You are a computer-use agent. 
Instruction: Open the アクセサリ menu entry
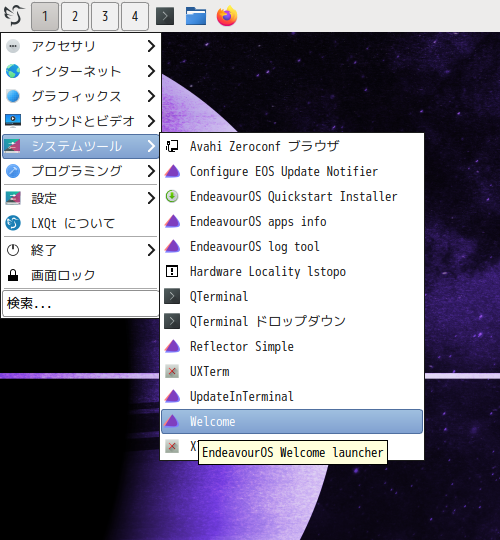81,46
